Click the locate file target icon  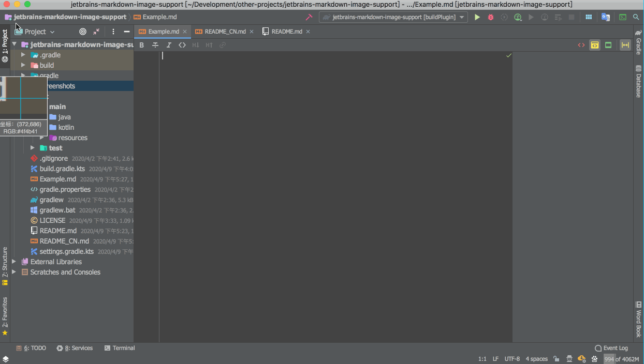tap(83, 32)
